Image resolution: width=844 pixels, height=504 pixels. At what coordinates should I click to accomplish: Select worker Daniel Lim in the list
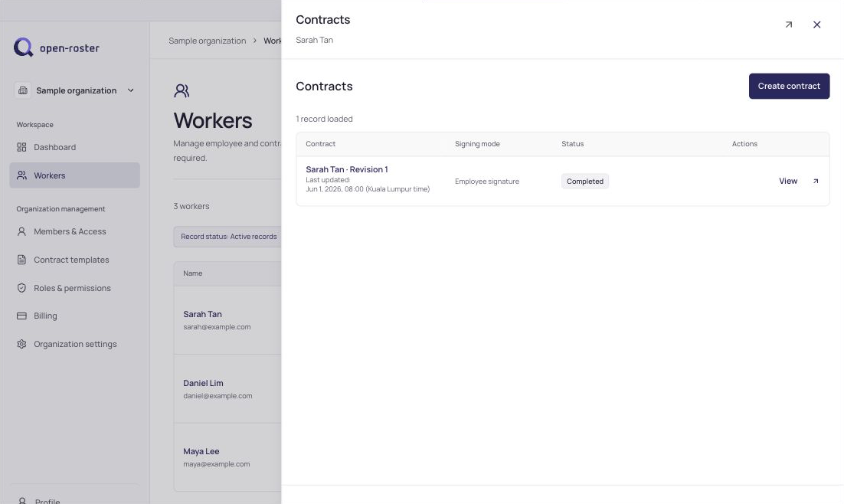203,383
